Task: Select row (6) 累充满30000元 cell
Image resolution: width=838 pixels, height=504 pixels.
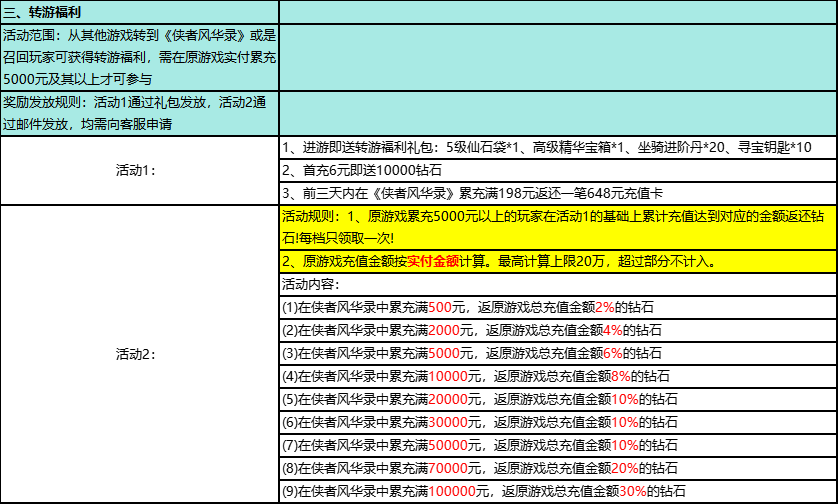Action: [x=556, y=421]
